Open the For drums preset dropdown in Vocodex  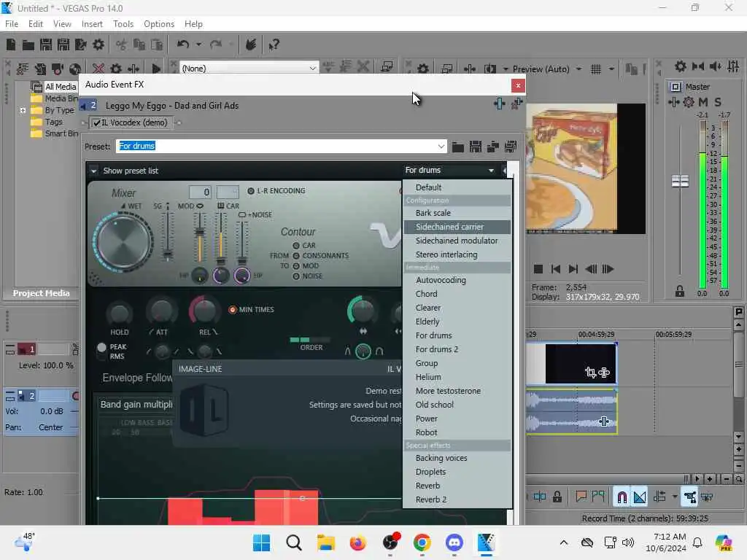pyautogui.click(x=491, y=171)
